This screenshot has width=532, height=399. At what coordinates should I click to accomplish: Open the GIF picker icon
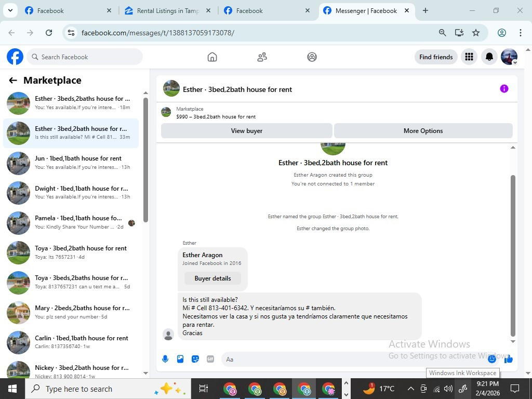[x=210, y=359]
